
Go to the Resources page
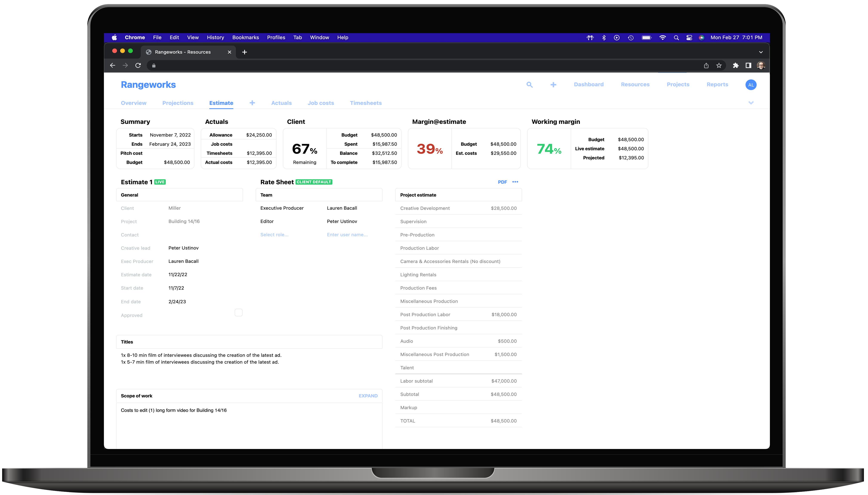(x=635, y=84)
